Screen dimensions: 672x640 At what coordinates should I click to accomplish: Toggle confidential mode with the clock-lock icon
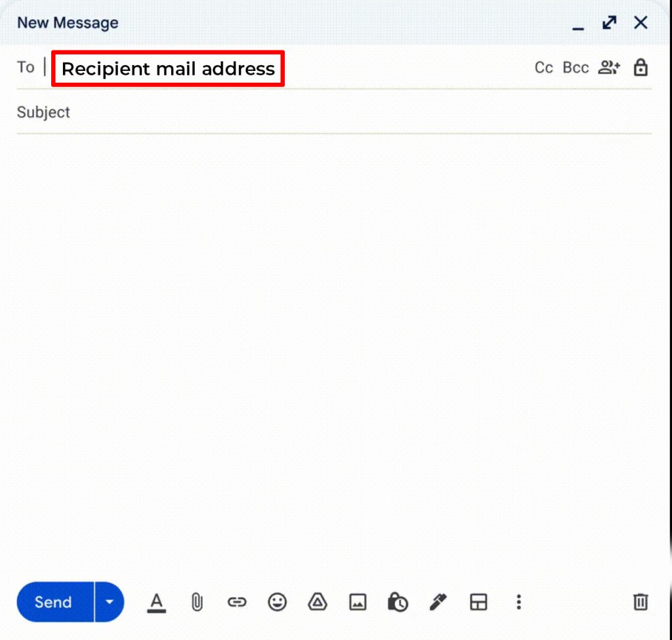[398, 602]
